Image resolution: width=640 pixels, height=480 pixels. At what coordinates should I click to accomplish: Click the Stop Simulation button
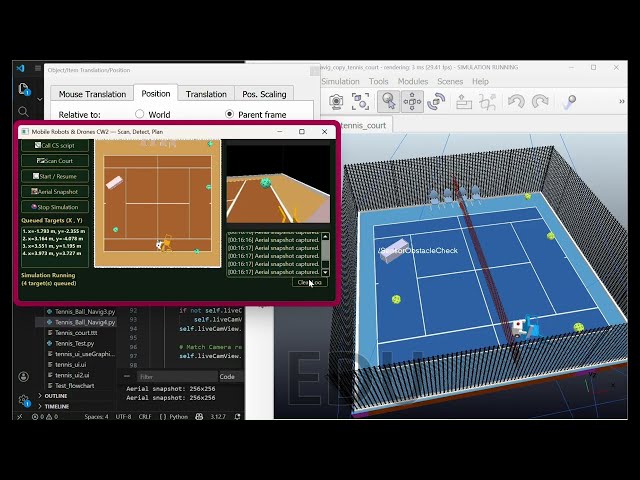tap(55, 207)
